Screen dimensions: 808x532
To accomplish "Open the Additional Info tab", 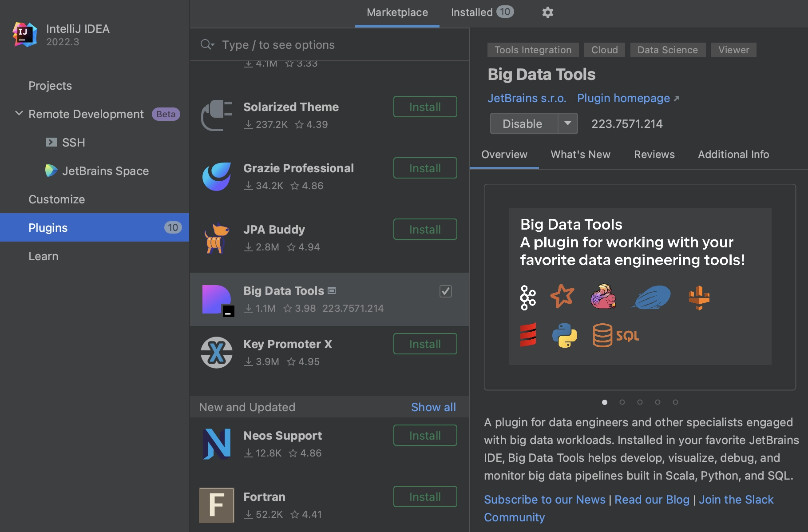I will click(733, 155).
